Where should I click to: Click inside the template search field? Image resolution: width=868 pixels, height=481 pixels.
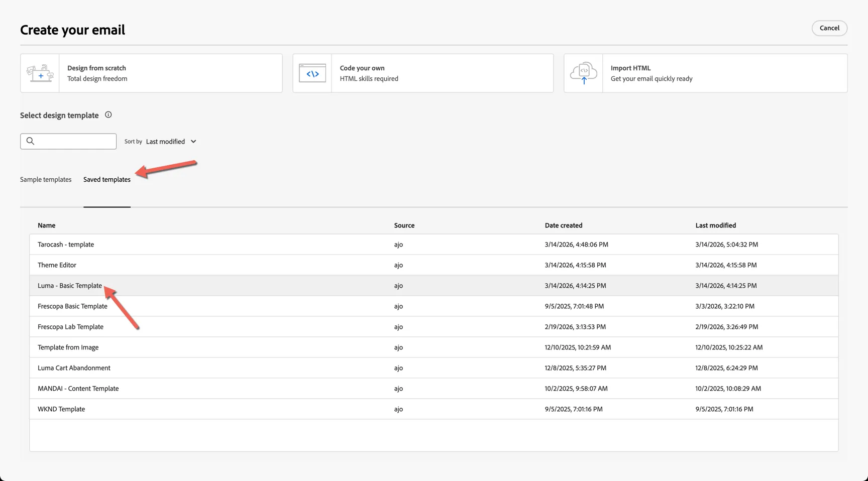click(68, 141)
